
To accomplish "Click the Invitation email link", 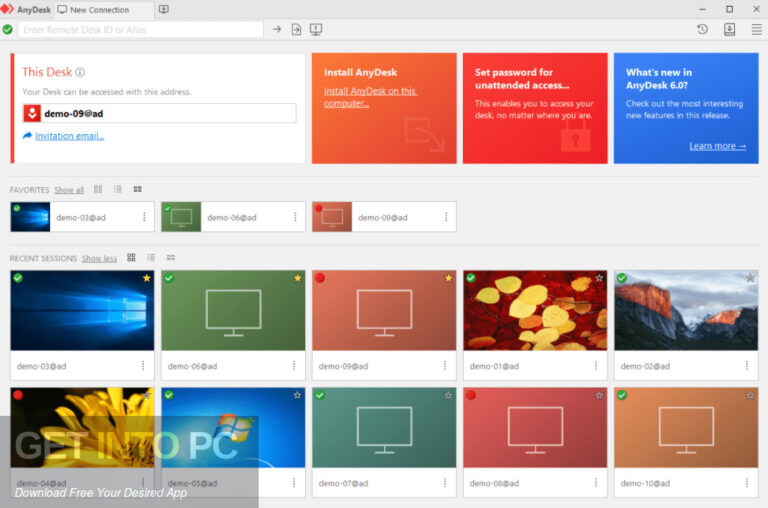I will [69, 136].
